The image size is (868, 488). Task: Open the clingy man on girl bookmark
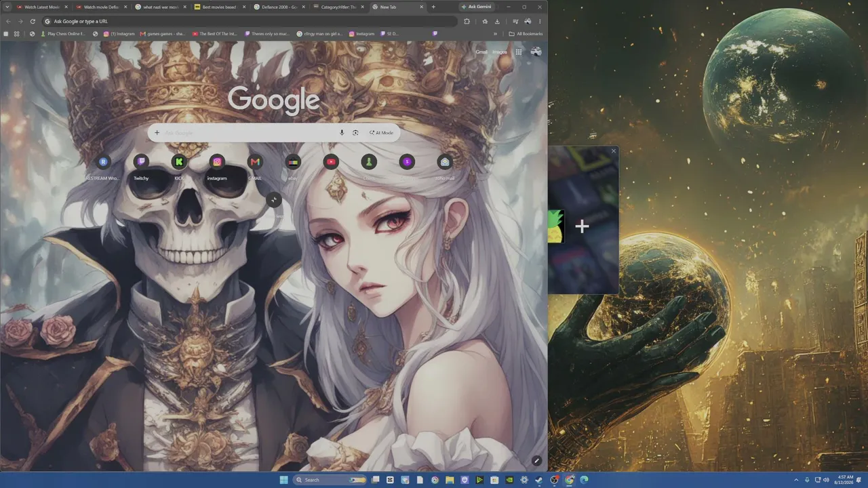tap(320, 34)
